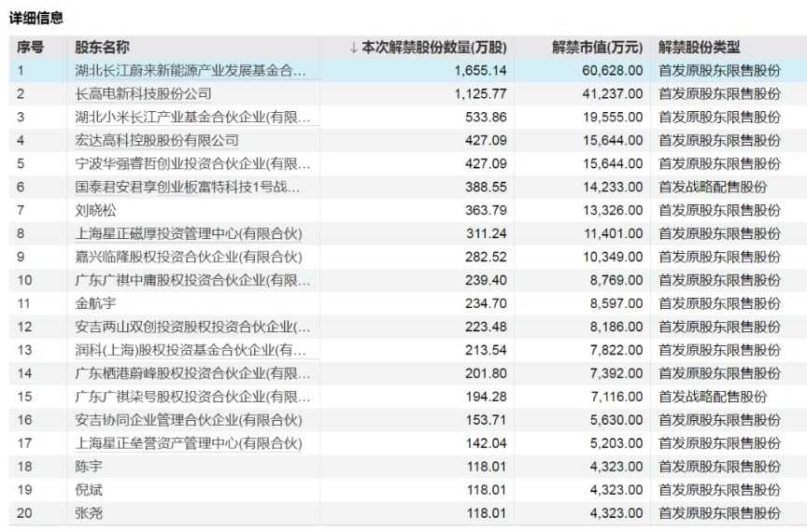Select share count cell 194.28
The width and height of the screenshot is (807, 532).
[487, 397]
